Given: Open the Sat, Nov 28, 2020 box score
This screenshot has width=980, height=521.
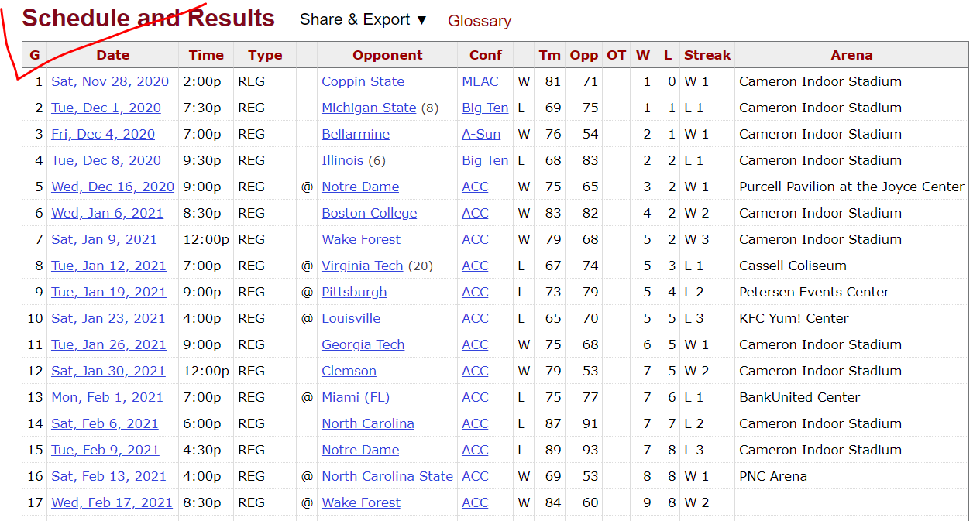Looking at the screenshot, I should (112, 81).
